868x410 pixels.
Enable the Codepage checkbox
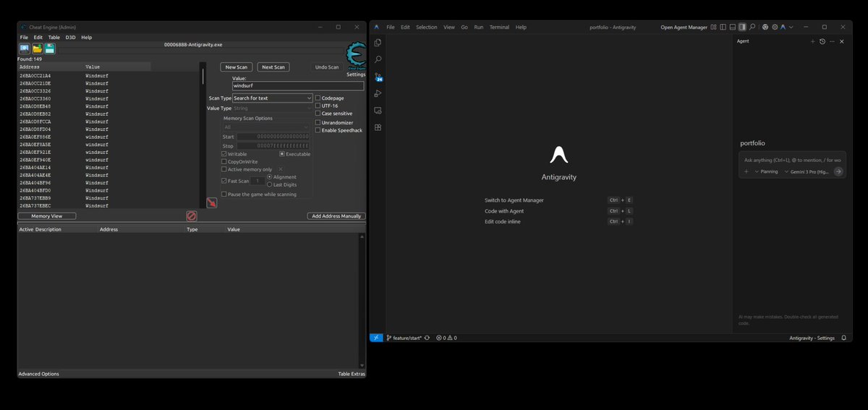[318, 98]
